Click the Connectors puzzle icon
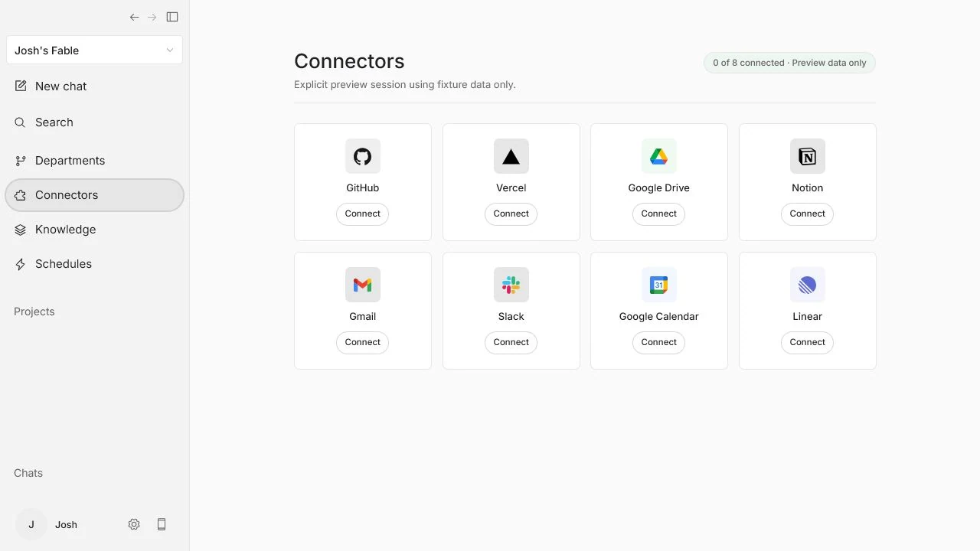 pos(21,194)
